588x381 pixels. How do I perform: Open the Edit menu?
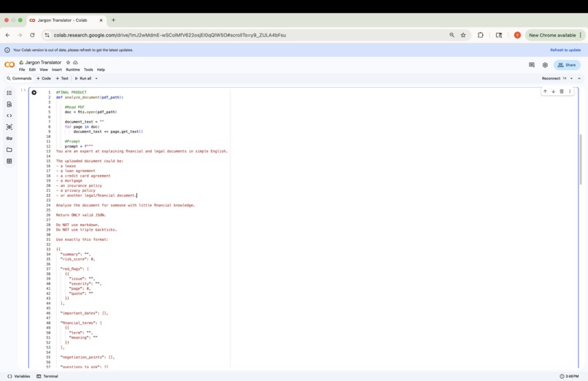pos(33,70)
